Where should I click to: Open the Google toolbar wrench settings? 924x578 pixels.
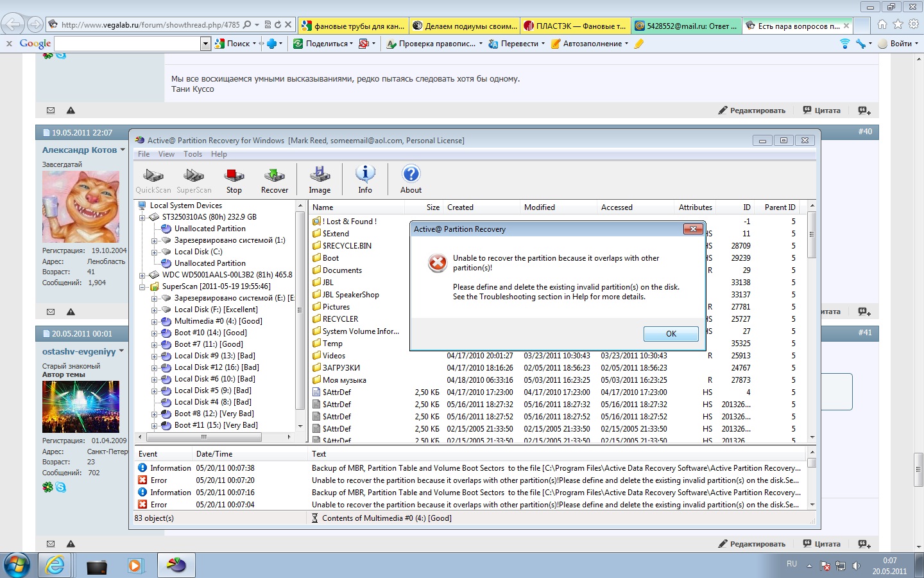click(860, 44)
